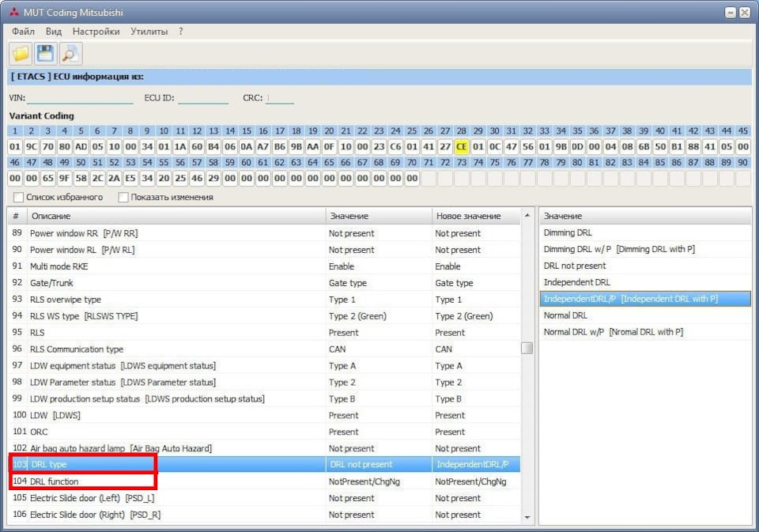759x532 pixels.
Task: Select byte 2 cell with value 9C
Action: click(x=32, y=147)
